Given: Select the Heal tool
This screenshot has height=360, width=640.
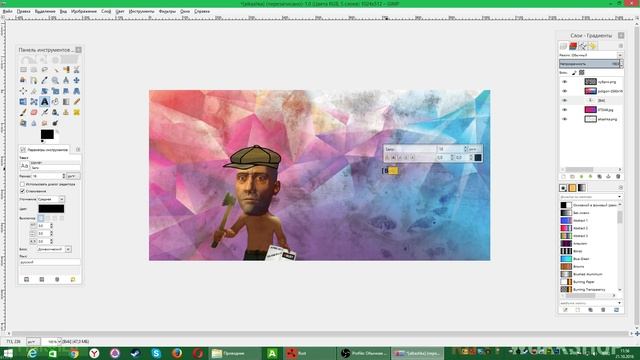Looking at the screenshot, I should 76,112.
